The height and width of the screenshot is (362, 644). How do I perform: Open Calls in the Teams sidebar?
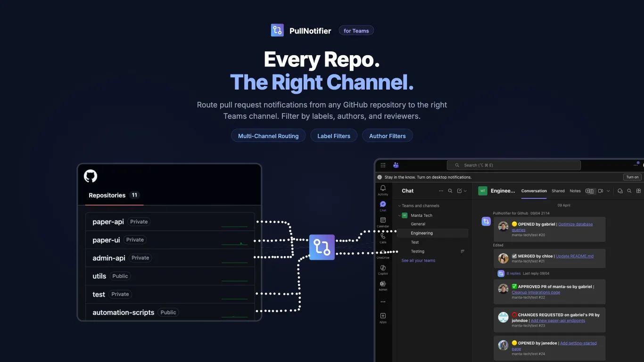click(383, 238)
